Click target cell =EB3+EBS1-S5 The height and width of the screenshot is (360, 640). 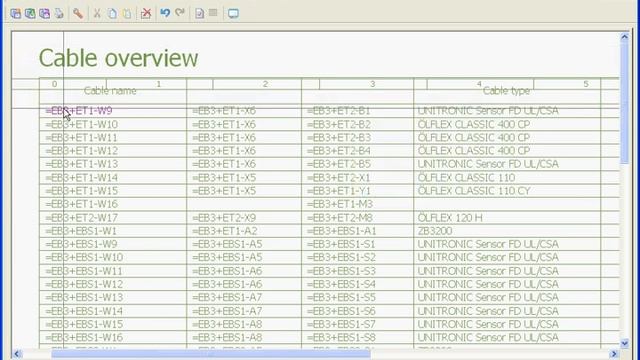(341, 298)
